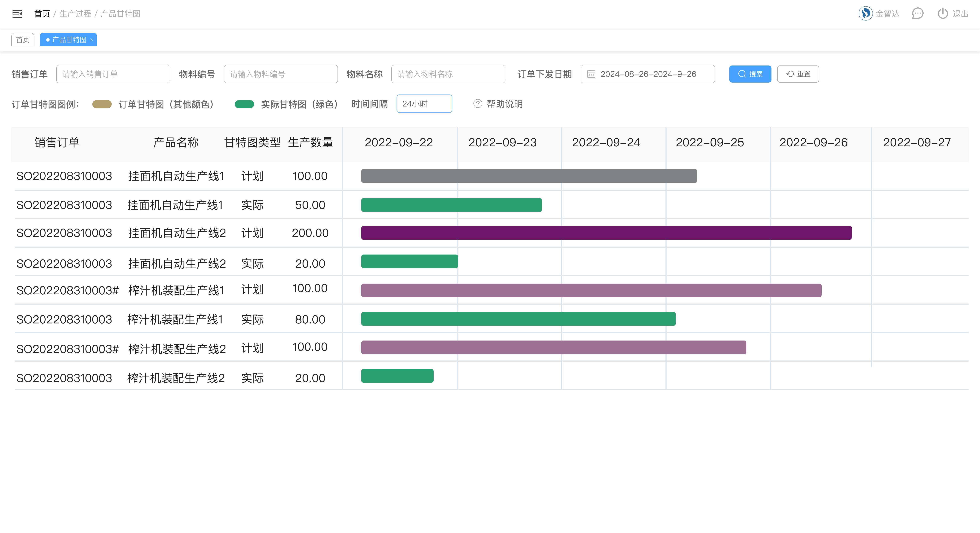Switch to the 首页 tab
The width and height of the screenshot is (980, 533).
23,40
